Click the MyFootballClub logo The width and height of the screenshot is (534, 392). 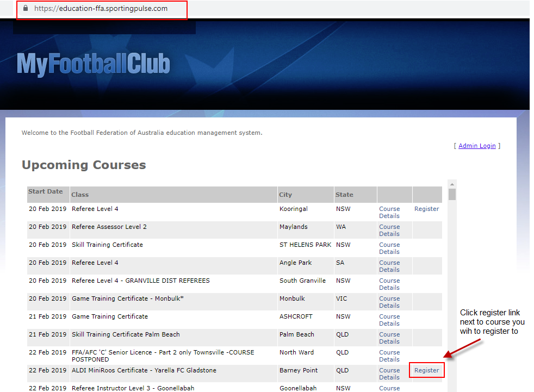tap(94, 64)
